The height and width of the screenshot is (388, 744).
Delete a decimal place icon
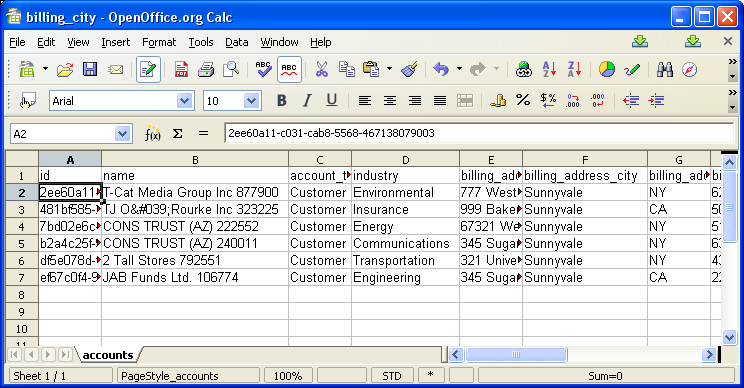click(598, 101)
